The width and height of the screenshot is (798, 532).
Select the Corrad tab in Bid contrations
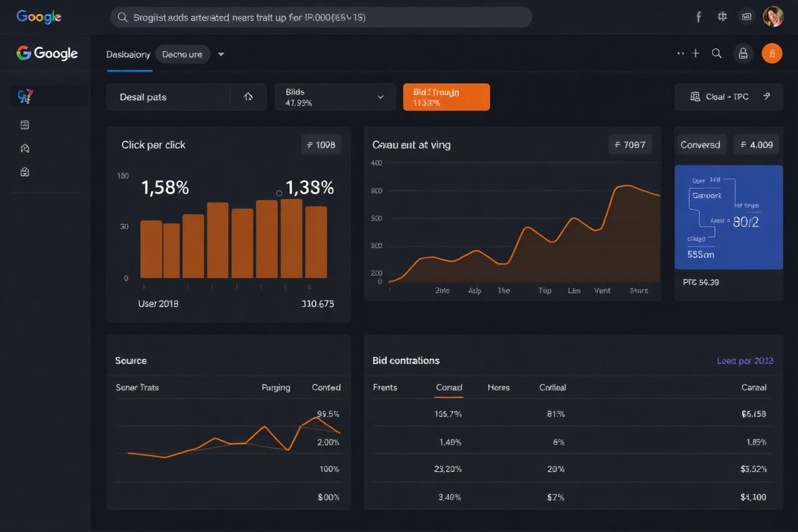[449, 387]
